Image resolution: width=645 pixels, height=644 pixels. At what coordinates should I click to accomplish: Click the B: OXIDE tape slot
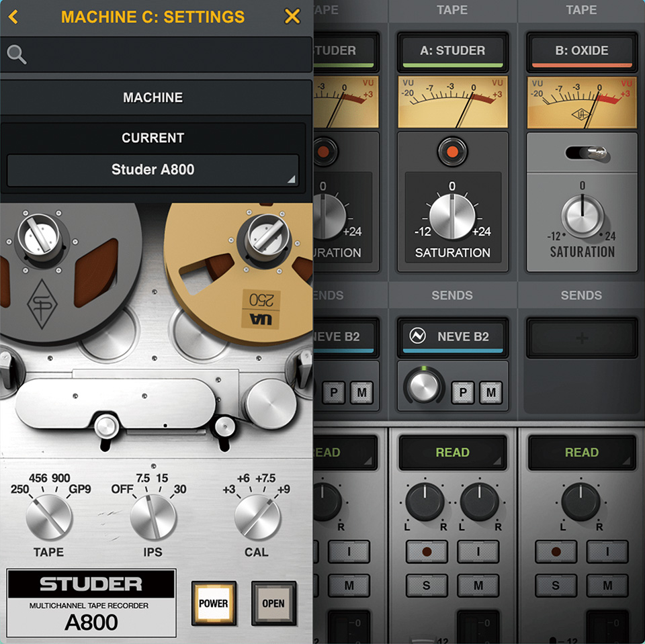582,52
